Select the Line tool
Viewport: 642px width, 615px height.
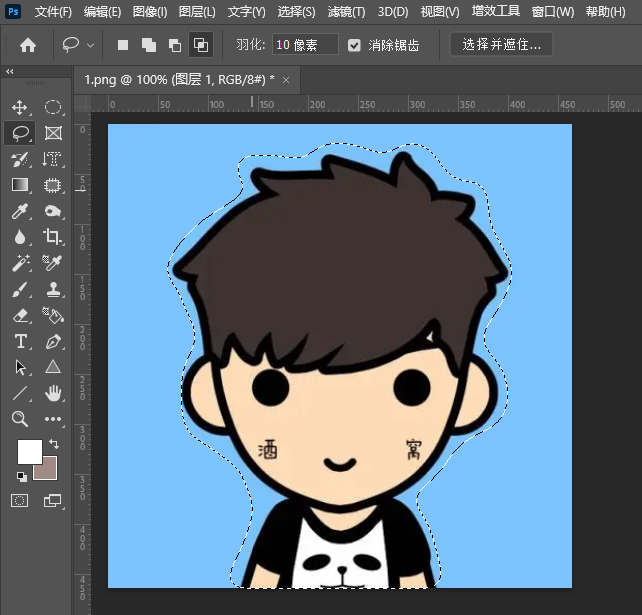point(20,393)
